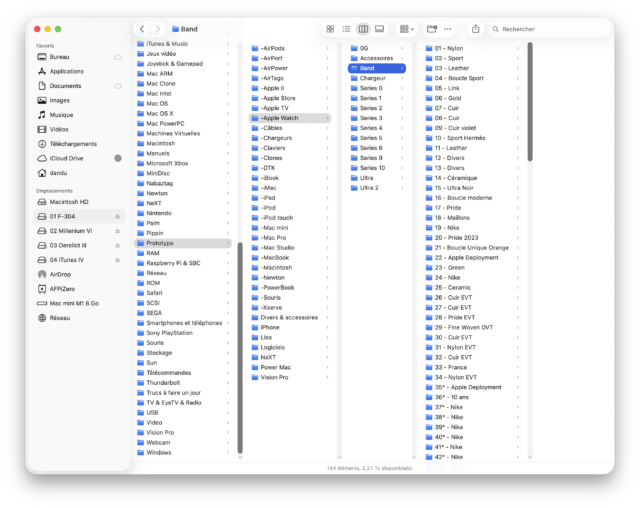Image resolution: width=640 pixels, height=508 pixels.
Task: Click the forward navigation arrow
Action: click(158, 29)
